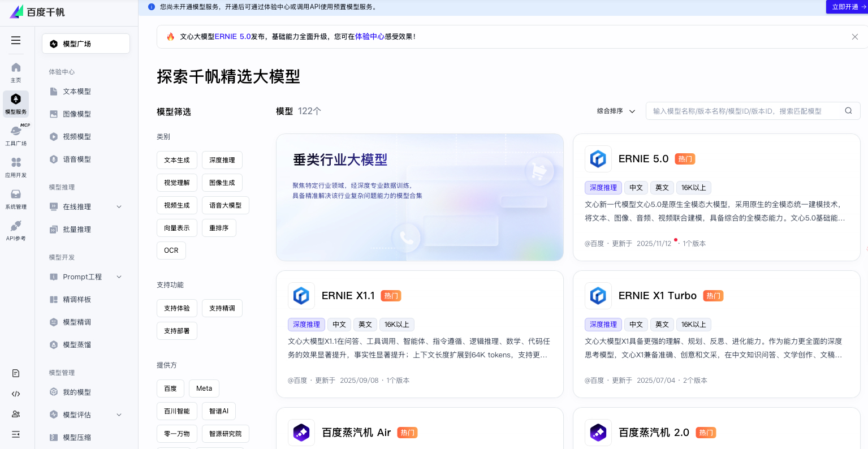Click the hamburger menu icon in sidebar
The image size is (868, 449).
click(16, 40)
